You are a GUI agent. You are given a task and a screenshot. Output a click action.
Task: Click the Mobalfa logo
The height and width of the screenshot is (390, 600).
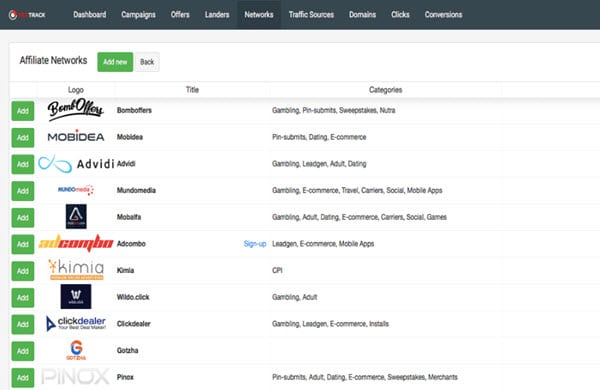[76, 216]
